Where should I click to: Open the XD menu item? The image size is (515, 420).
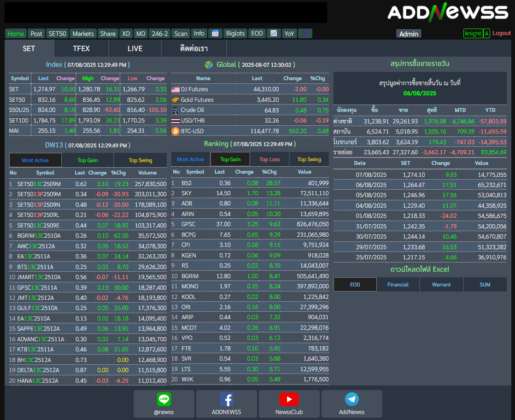tap(126, 34)
